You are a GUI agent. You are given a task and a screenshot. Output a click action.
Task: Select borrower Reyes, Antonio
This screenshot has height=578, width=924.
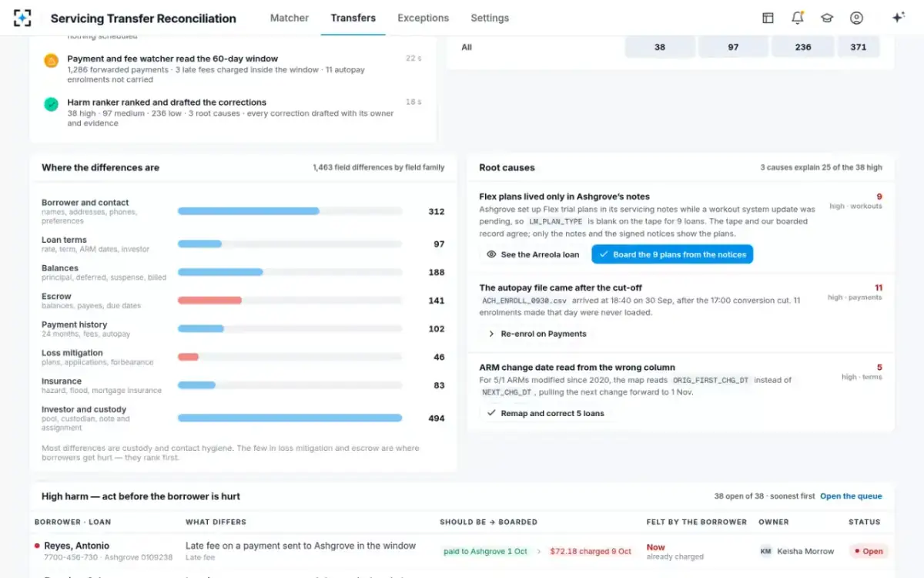pos(76,546)
